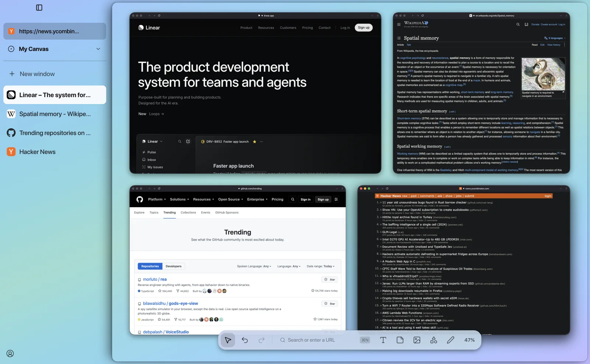The image size is (590, 364).
Task: Click the news.ycombinator URL bar in sidebar
Action: [55, 31]
